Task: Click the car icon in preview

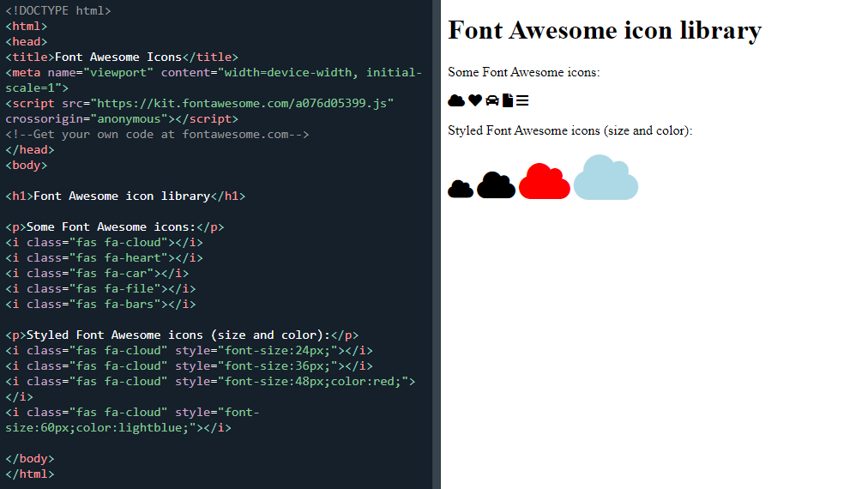Action: tap(492, 100)
